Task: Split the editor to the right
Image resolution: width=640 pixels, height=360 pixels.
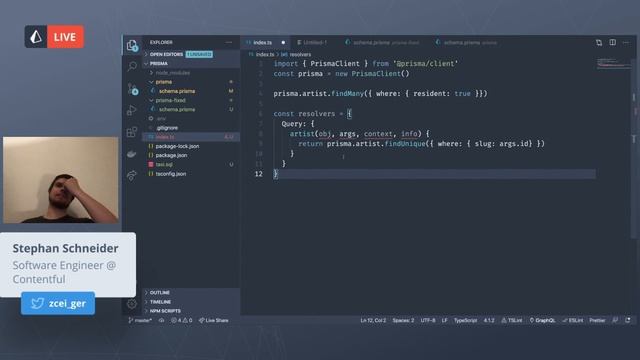Action: click(x=613, y=42)
